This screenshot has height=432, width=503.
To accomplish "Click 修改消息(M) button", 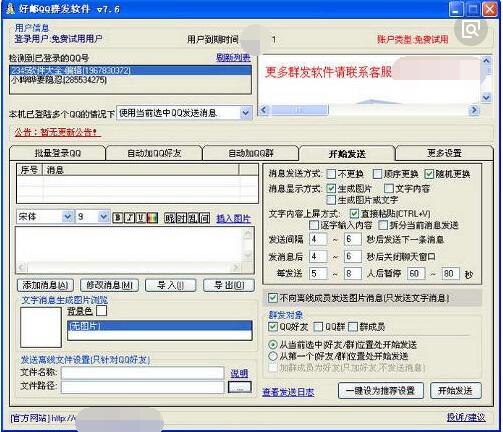I will pyautogui.click(x=109, y=285).
